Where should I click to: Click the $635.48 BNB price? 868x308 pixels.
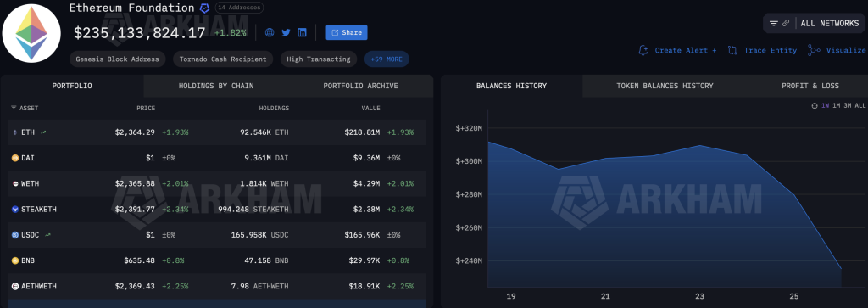(x=140, y=260)
